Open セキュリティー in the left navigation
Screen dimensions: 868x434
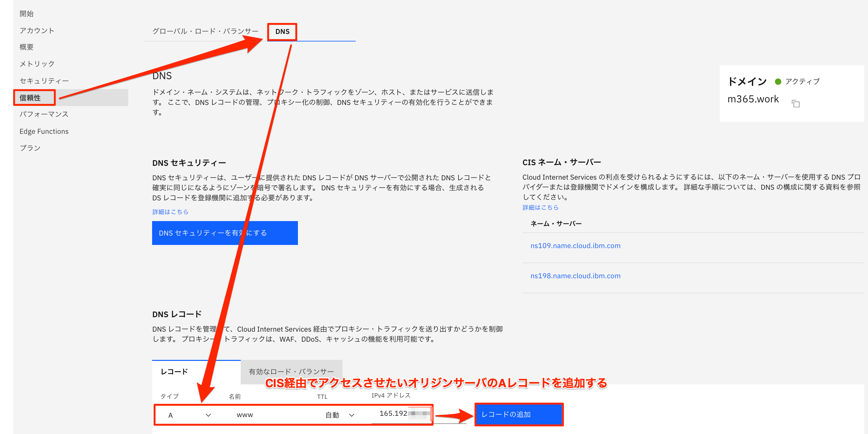(44, 81)
